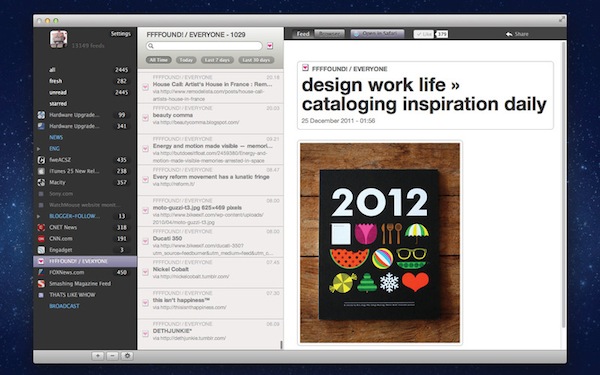Click the Sony.com feed icon
Viewport: 600px width, 375px height.
tap(41, 194)
